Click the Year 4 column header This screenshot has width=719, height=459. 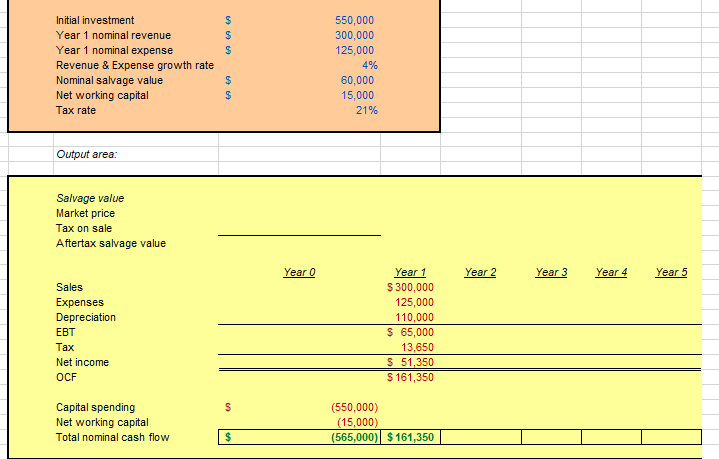point(611,272)
